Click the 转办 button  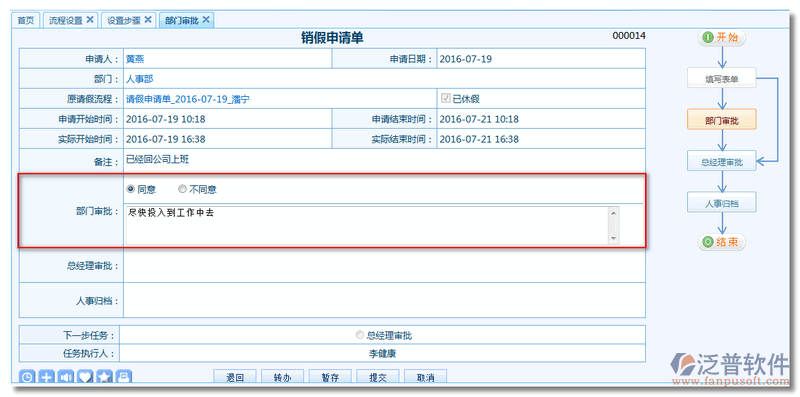coord(283,377)
